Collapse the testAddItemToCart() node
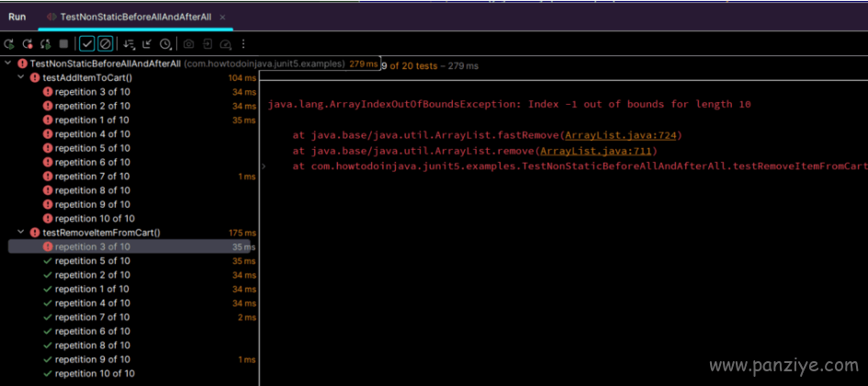Image resolution: width=868 pixels, height=386 pixels. (21, 77)
